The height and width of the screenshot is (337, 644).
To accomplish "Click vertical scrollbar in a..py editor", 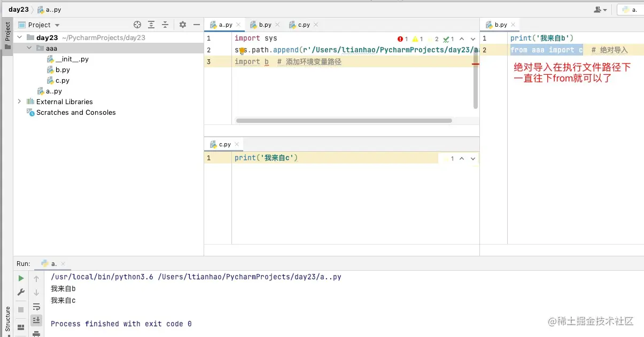I will 476,79.
